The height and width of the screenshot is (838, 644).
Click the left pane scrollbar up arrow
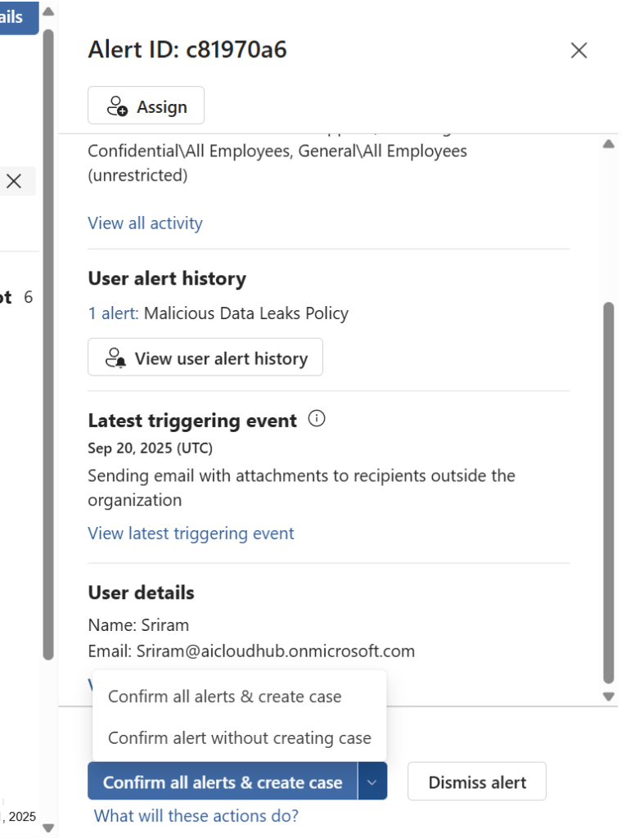click(x=48, y=12)
